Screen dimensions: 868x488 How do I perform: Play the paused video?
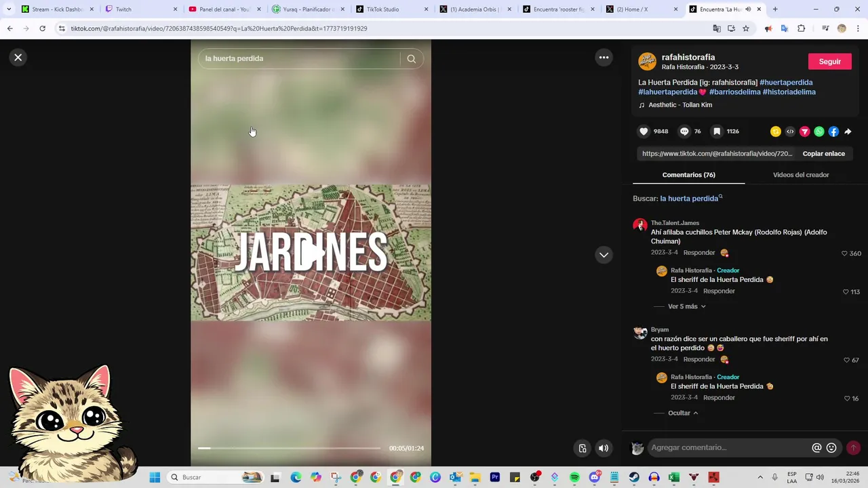click(311, 253)
